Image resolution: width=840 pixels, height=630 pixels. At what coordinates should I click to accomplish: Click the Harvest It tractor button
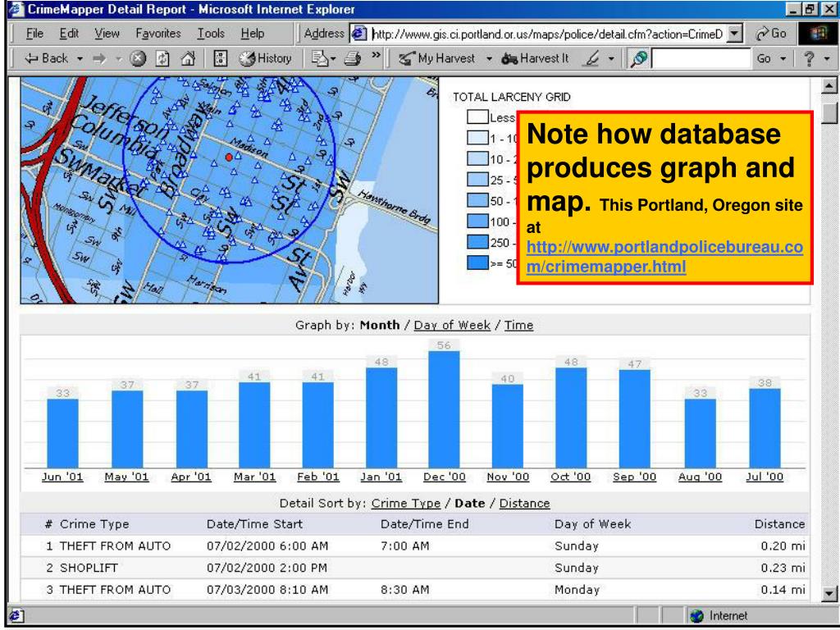pos(535,58)
